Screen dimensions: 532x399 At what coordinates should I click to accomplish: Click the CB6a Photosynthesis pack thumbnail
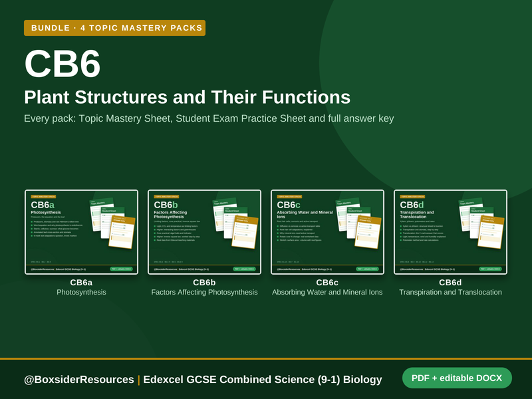click(x=81, y=232)
